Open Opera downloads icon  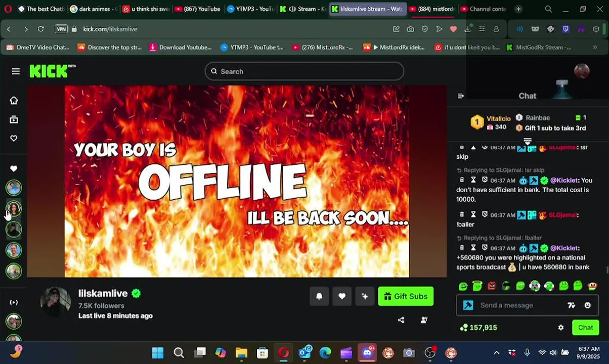468,29
